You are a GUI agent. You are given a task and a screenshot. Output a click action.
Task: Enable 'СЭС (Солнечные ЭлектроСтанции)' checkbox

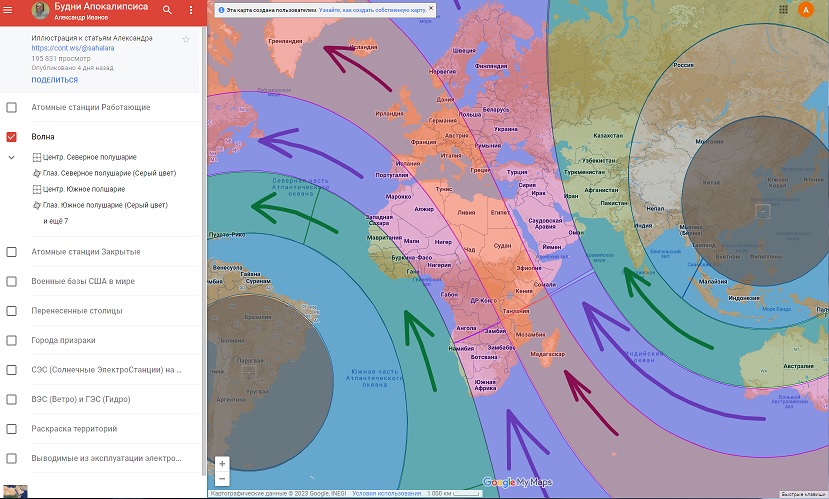point(11,370)
